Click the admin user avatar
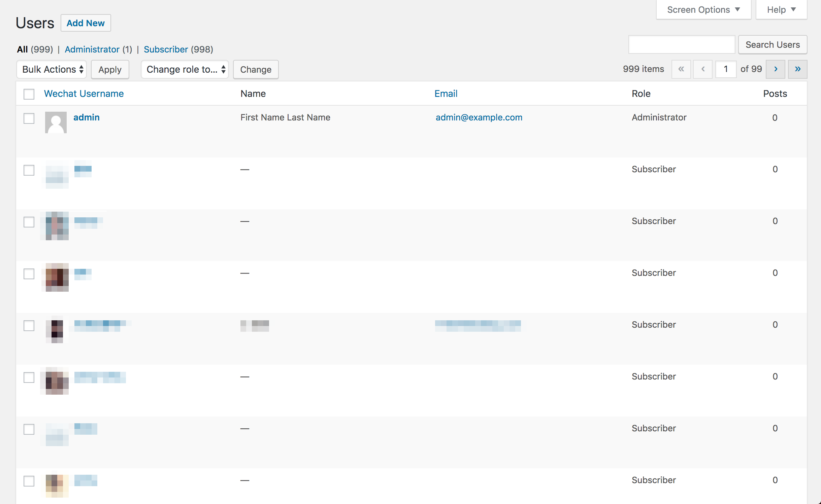This screenshot has height=504, width=821. tap(56, 122)
